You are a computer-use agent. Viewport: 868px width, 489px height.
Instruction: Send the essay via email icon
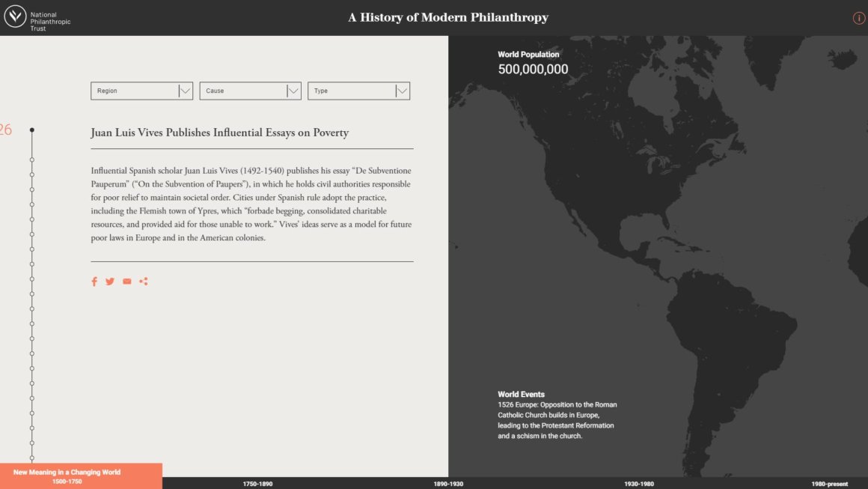coord(126,282)
